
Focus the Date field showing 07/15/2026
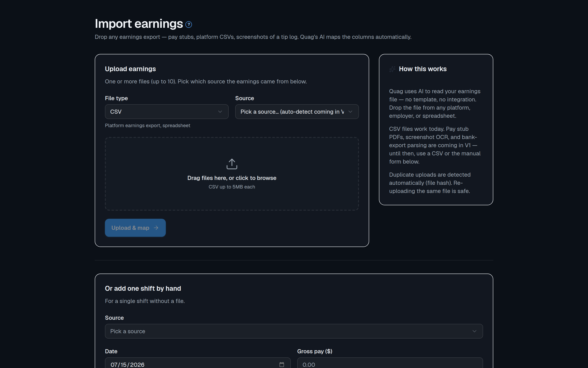(198, 363)
